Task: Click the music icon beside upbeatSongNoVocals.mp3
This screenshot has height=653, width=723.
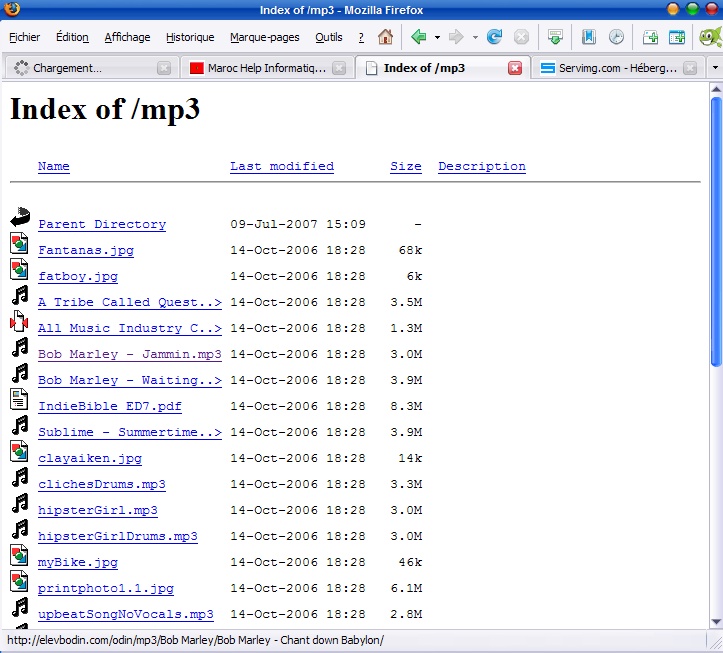Action: 20,607
